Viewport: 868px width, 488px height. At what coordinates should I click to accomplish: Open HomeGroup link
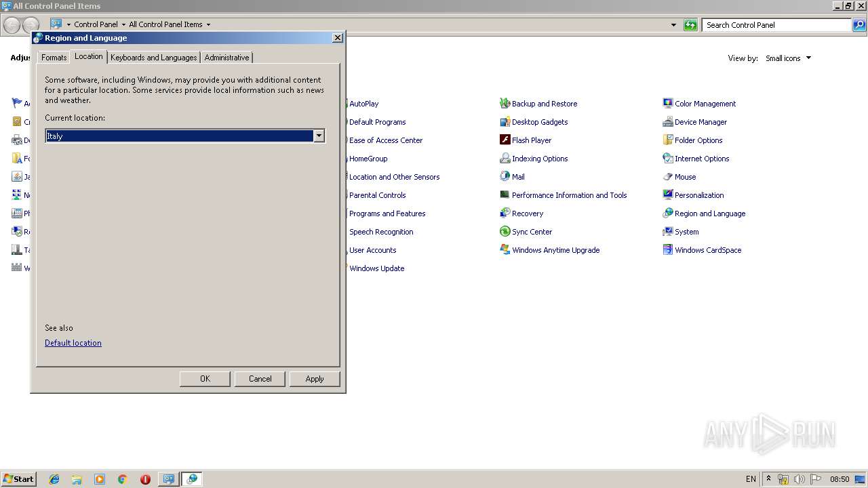click(368, 159)
